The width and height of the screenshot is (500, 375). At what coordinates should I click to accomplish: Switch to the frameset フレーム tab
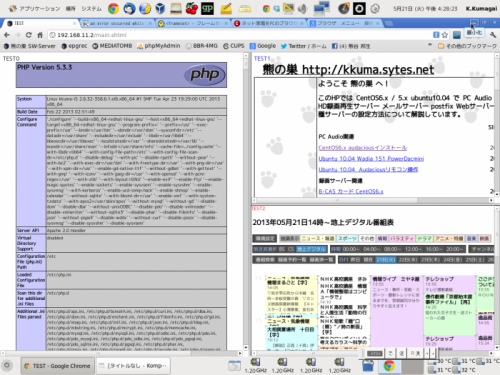(193, 23)
